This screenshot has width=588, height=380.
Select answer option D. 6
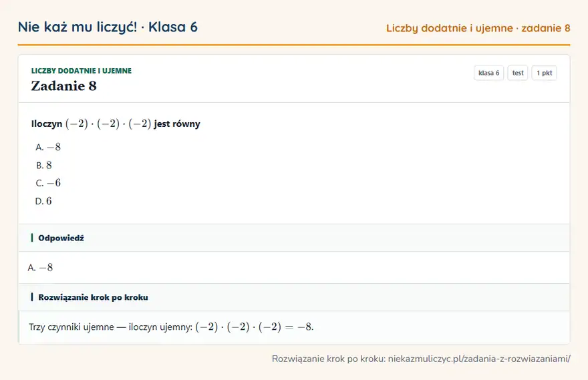[43, 201]
